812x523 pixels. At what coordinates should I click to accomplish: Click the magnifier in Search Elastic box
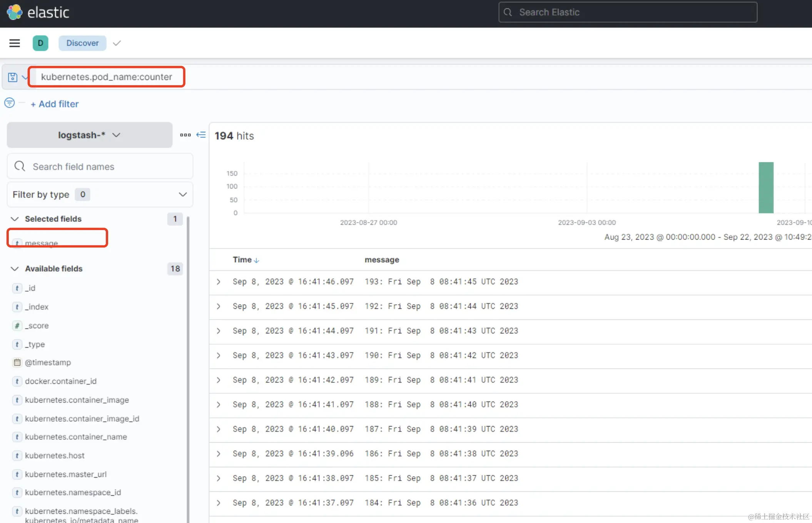click(x=508, y=12)
